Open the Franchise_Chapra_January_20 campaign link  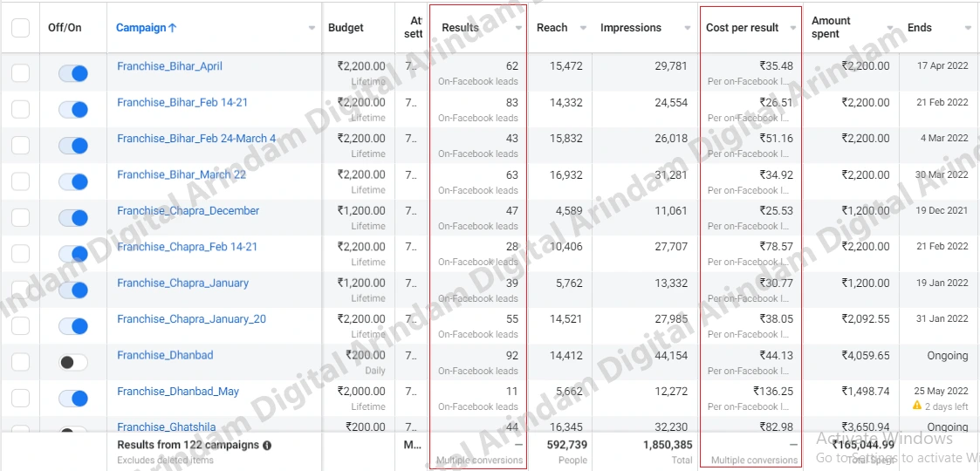pyautogui.click(x=191, y=319)
